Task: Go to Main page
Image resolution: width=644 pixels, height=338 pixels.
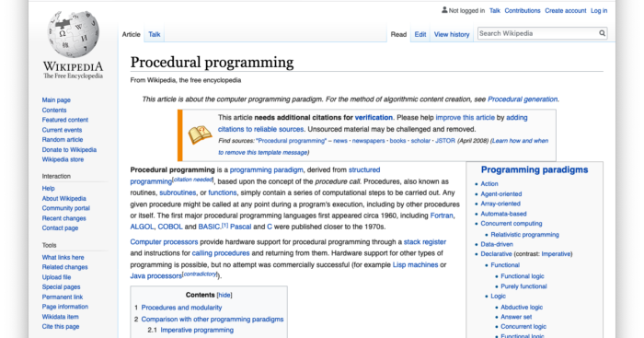Action: click(x=56, y=99)
